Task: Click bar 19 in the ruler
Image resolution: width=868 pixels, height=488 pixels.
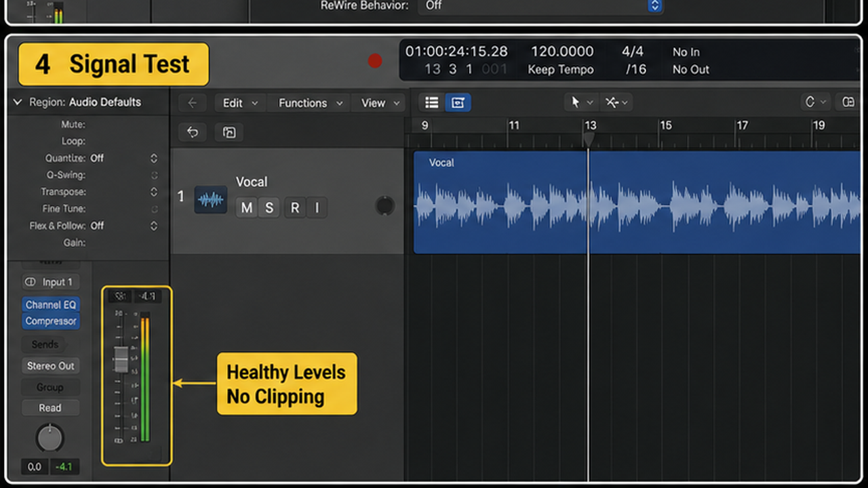Action: click(x=819, y=125)
